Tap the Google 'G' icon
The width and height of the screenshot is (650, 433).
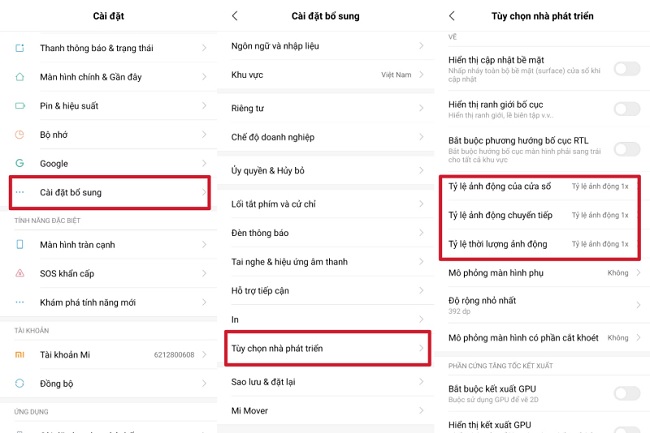[20, 162]
